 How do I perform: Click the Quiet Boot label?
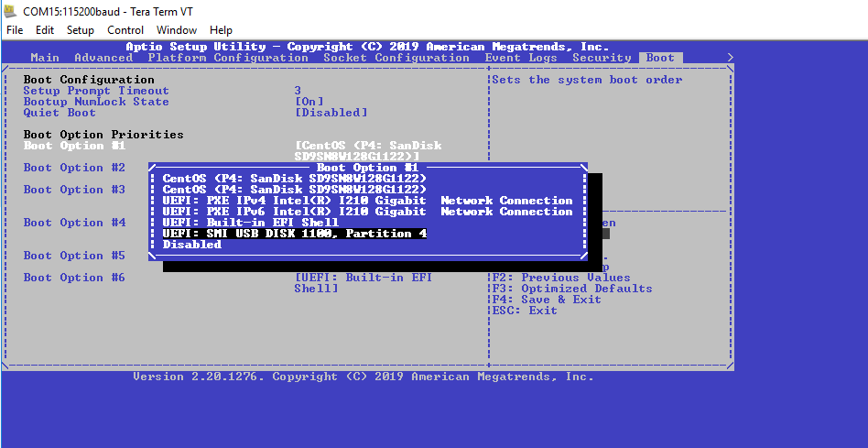click(x=60, y=113)
